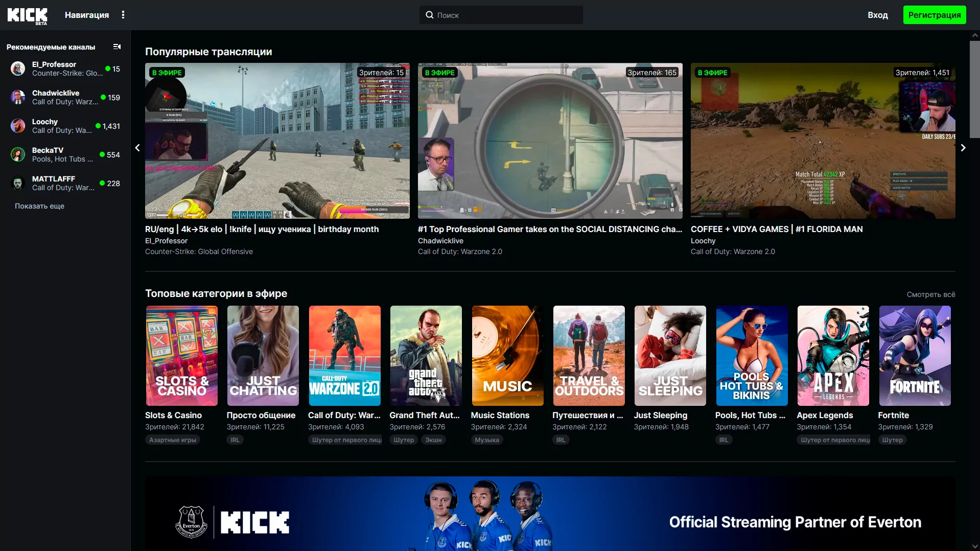980x551 pixels.
Task: Click the green Регистрация button
Action: (935, 15)
